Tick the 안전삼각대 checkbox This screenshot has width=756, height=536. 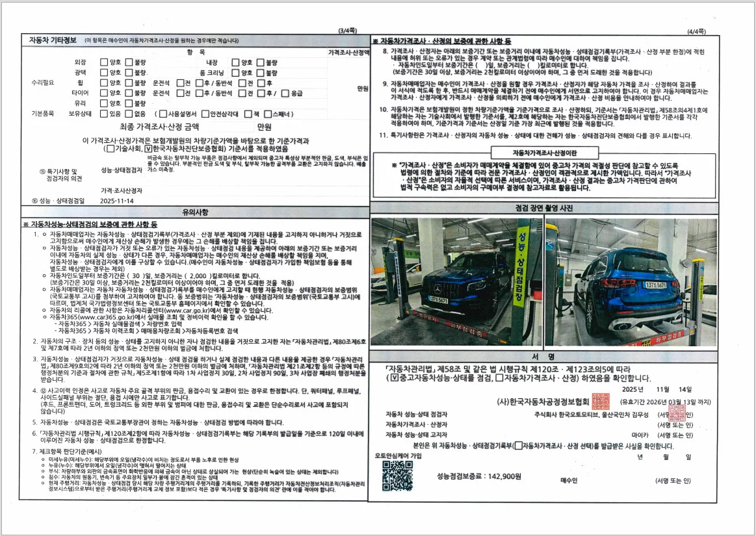pyautogui.click(x=205, y=114)
